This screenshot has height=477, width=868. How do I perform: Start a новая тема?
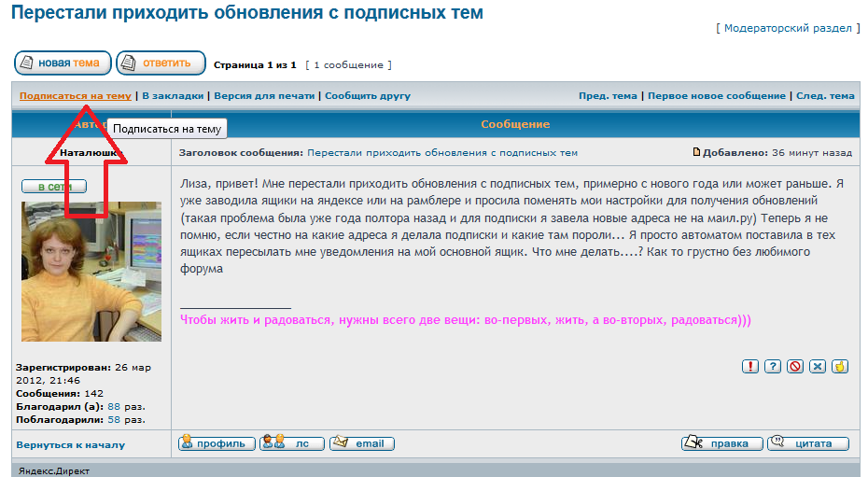pyautogui.click(x=63, y=63)
